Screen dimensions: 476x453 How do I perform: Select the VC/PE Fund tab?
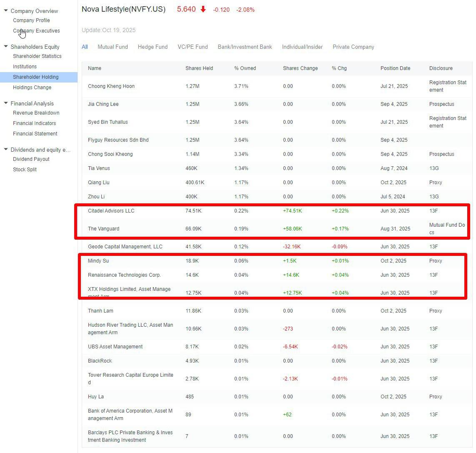(x=193, y=47)
